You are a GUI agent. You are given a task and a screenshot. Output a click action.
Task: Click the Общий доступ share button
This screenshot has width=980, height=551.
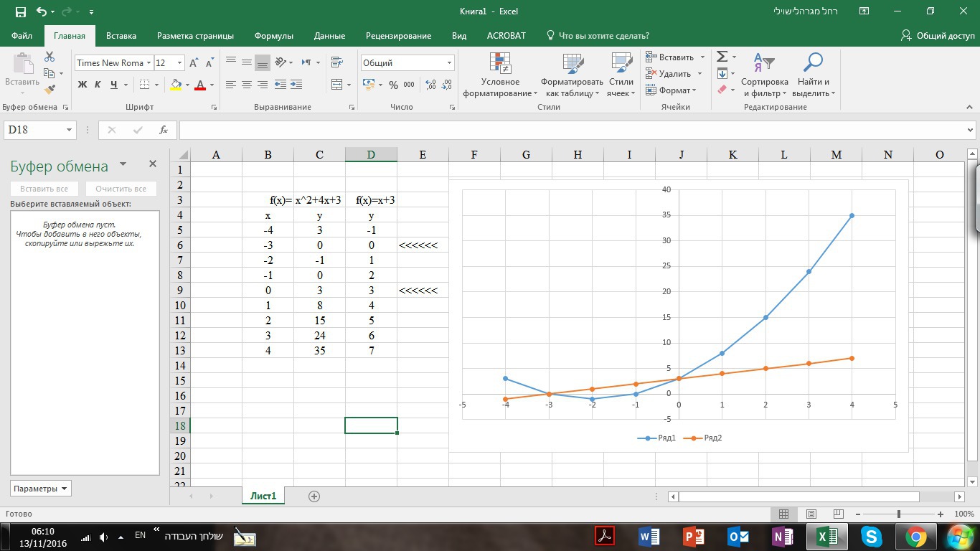click(x=938, y=36)
